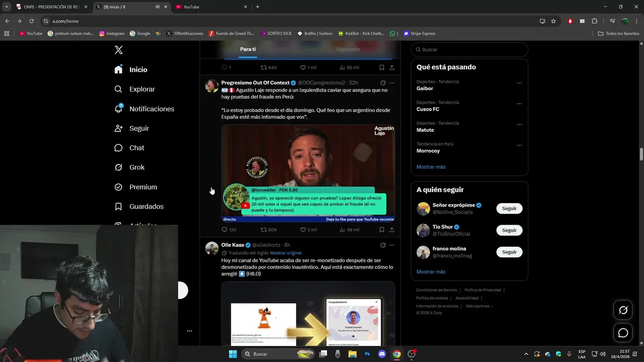Go to Inicio in the sidebar
The height and width of the screenshot is (362, 644).
pyautogui.click(x=131, y=69)
